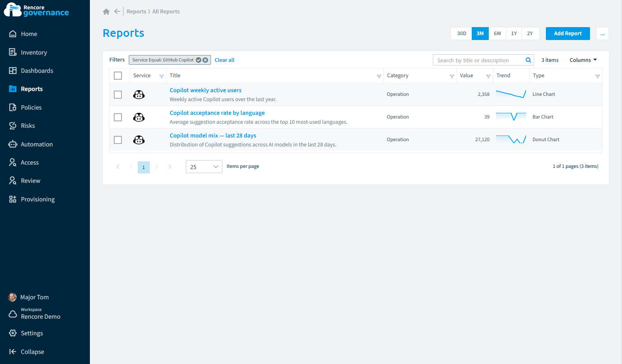622x364 pixels.
Task: Remove the Service Equal GitHub Copilot filter
Action: (x=205, y=60)
